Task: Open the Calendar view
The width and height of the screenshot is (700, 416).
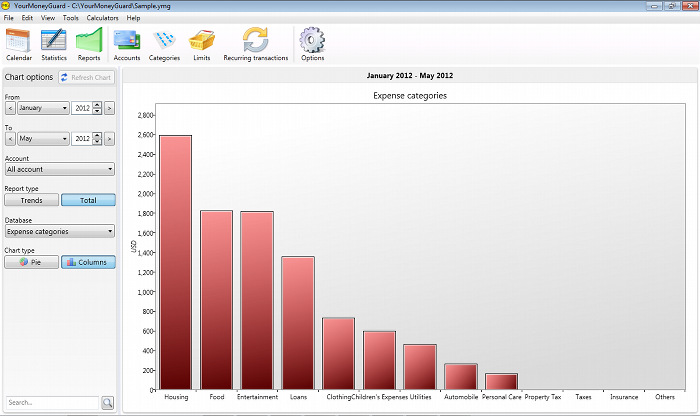Action: pos(19,45)
